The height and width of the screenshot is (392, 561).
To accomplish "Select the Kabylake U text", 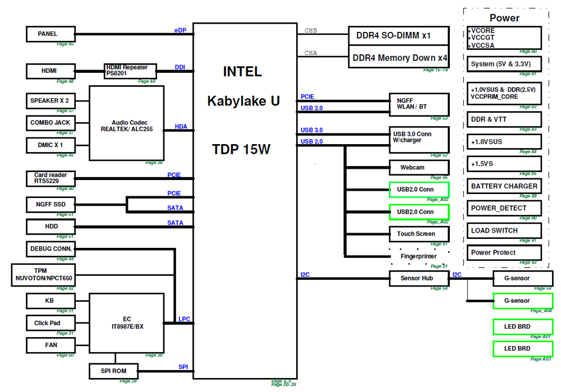I will pyautogui.click(x=243, y=101).
